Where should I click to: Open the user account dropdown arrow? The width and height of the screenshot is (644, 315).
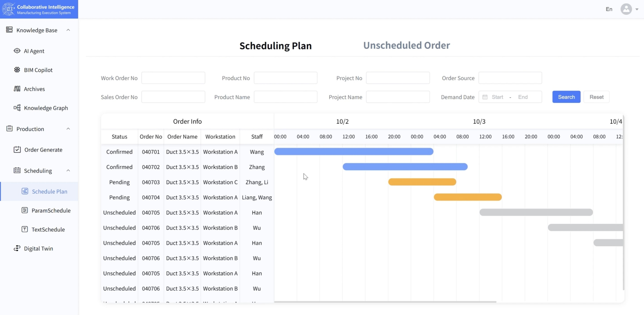coord(637,9)
